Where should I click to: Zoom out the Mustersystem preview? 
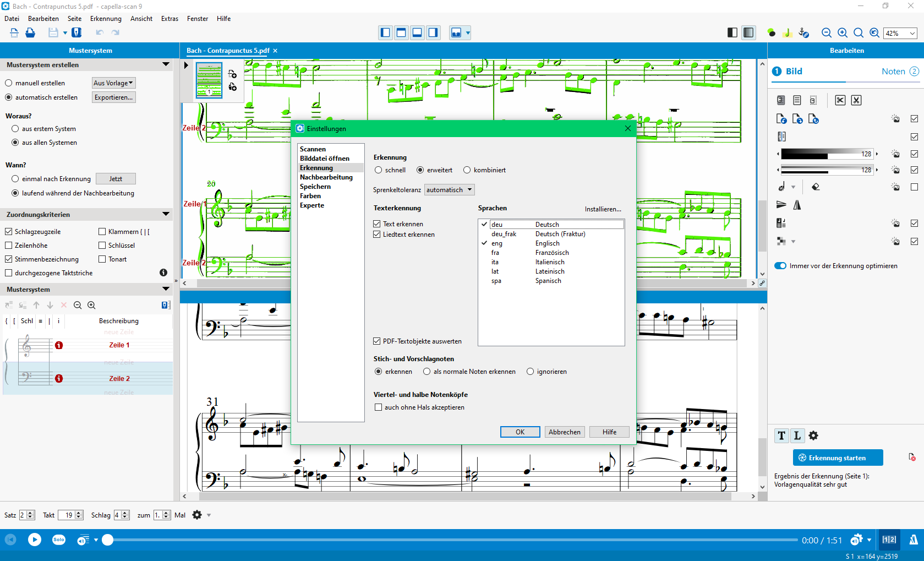click(x=78, y=306)
